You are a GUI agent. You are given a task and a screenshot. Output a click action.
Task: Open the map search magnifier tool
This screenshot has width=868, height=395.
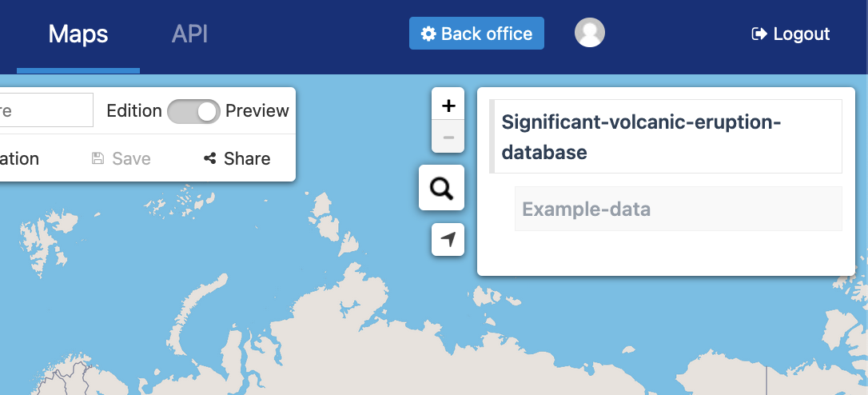pyautogui.click(x=441, y=189)
